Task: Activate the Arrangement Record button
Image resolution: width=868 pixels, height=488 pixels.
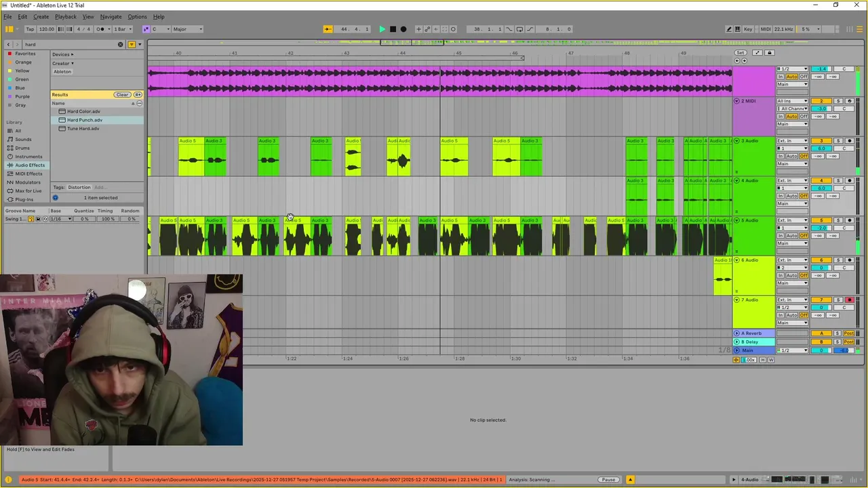Action: click(x=403, y=29)
